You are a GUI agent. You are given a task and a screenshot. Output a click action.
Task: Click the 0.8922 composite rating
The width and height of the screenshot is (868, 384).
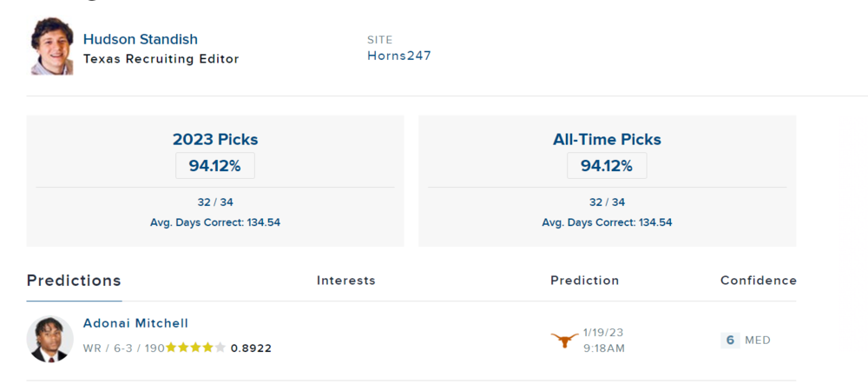pyautogui.click(x=251, y=348)
